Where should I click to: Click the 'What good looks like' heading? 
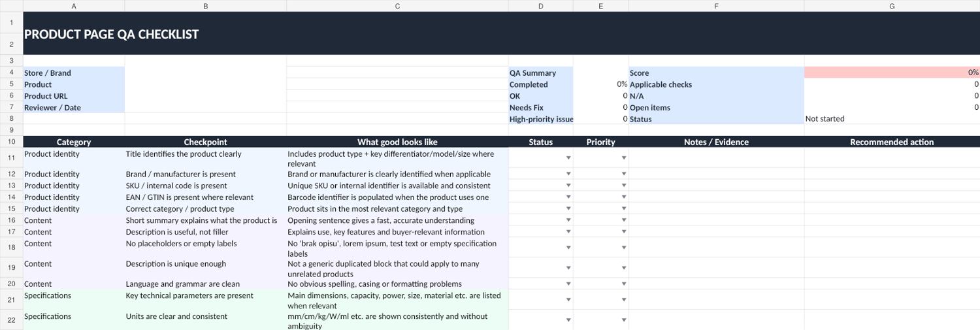tap(397, 142)
